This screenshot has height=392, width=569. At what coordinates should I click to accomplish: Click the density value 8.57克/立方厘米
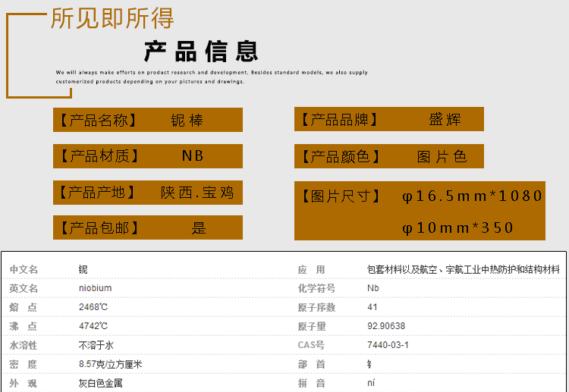(110, 365)
